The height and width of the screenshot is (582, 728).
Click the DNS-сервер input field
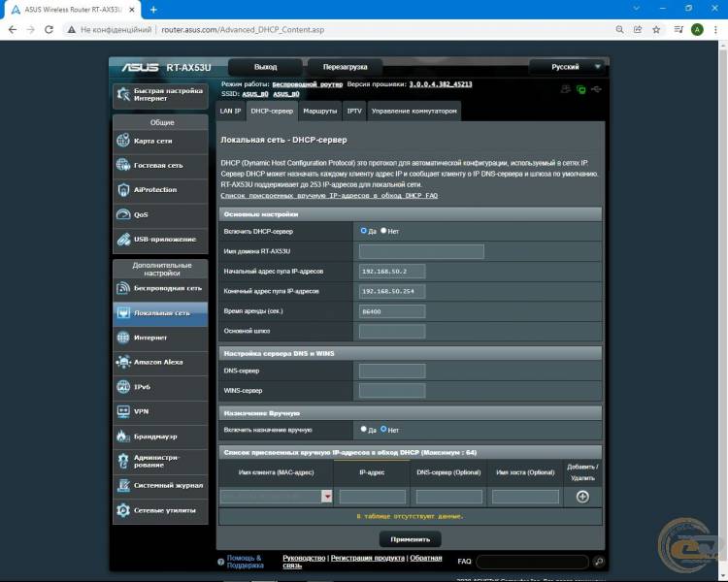tap(392, 371)
